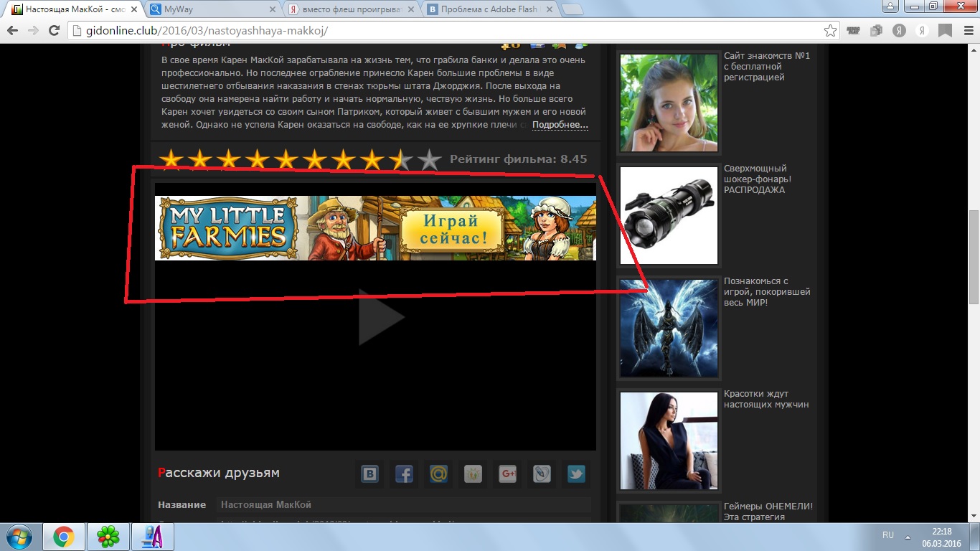Reload the current page

point(54,31)
